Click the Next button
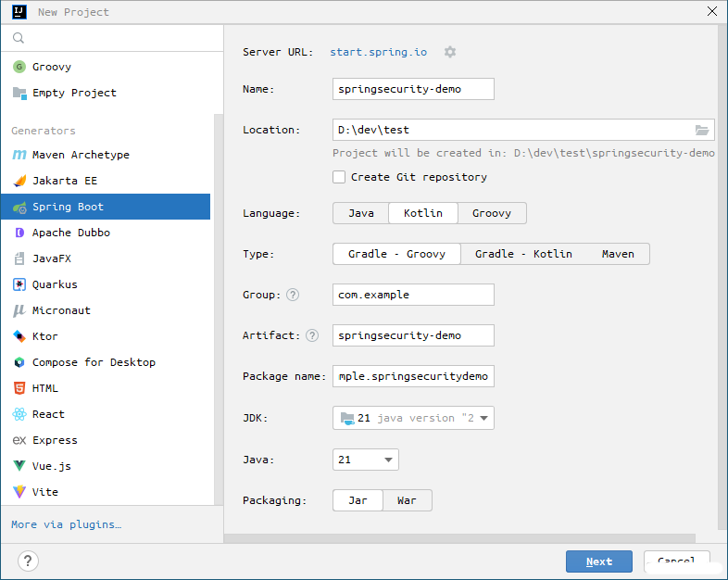Screen dimensions: 728x580 (x=599, y=561)
